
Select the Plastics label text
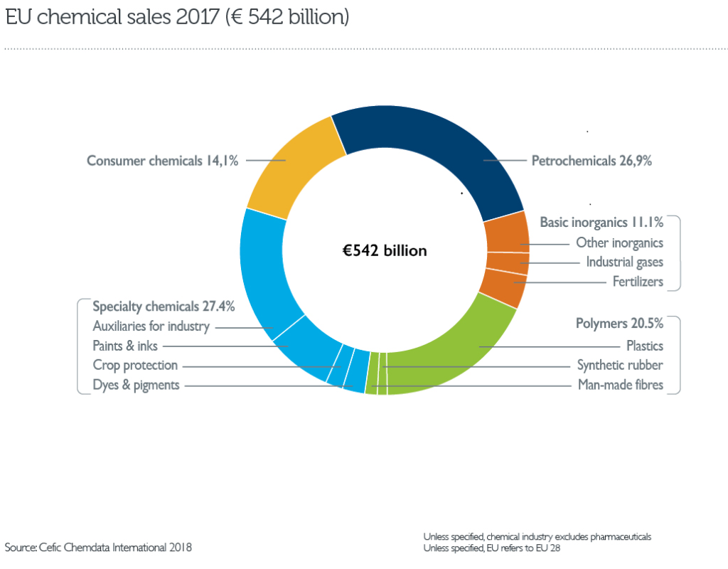click(644, 346)
